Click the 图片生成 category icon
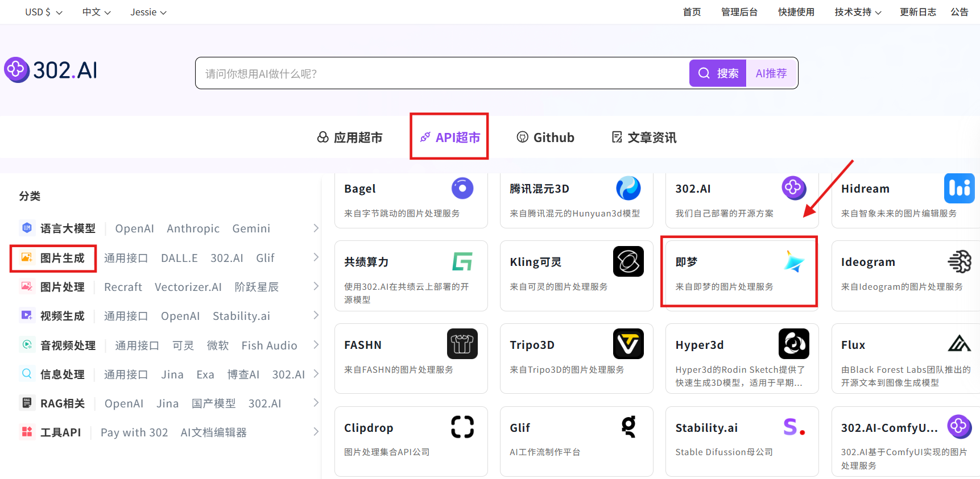The width and height of the screenshot is (980, 479). (27, 257)
